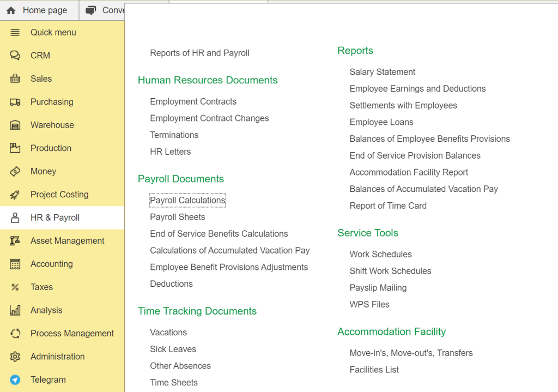Click the Quick menu hamburger icon
This screenshot has height=392, width=558.
[15, 32]
